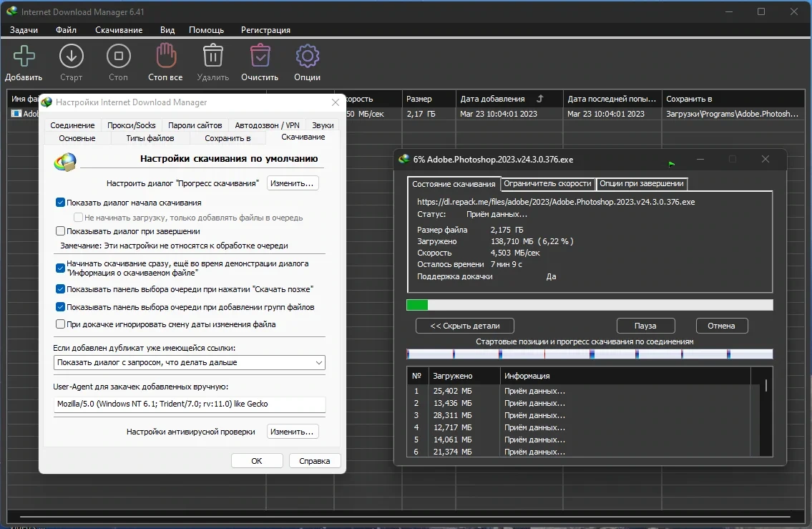
Task: Switch to the Автодозвон / VPN tab
Action: 268,125
